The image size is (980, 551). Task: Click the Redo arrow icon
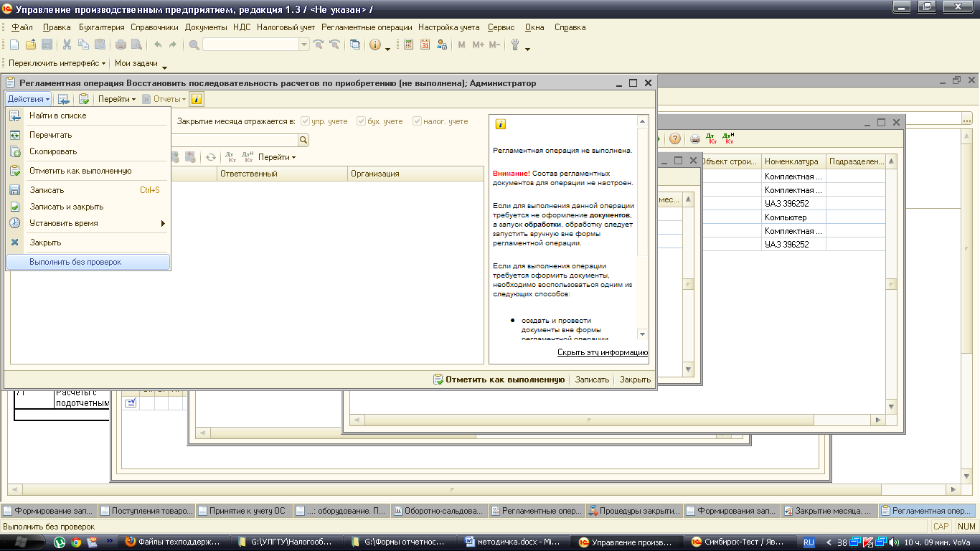172,44
